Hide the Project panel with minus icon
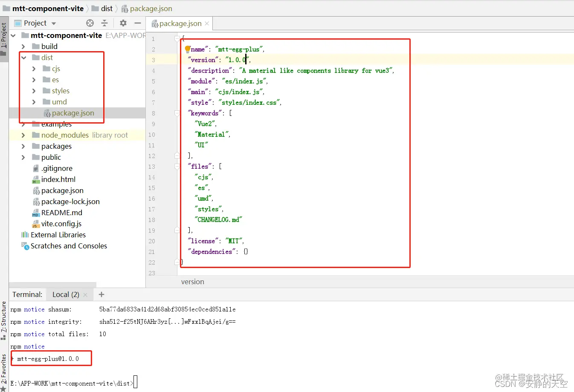This screenshot has height=392, width=574. point(138,23)
